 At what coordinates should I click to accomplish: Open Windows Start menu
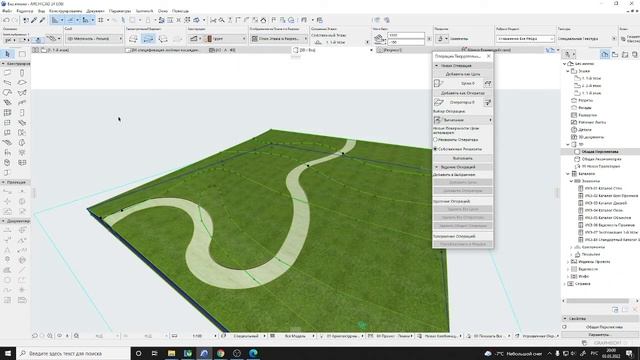[x=8, y=353]
